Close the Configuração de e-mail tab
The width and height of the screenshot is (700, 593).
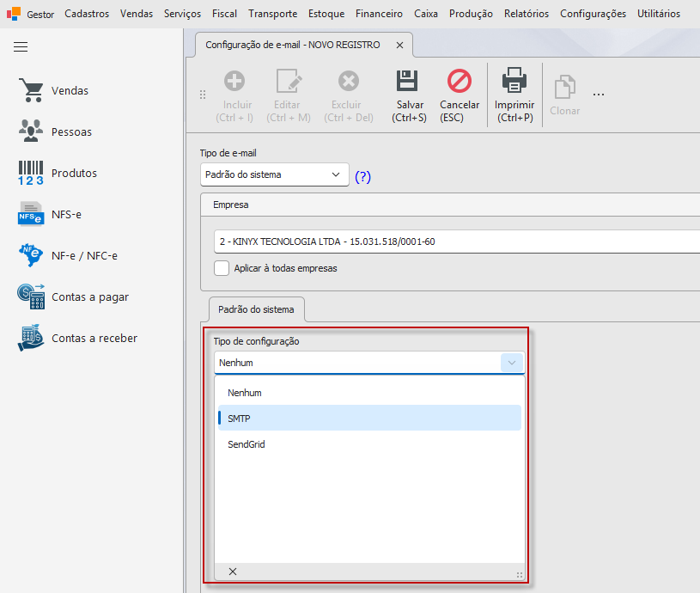(x=400, y=45)
